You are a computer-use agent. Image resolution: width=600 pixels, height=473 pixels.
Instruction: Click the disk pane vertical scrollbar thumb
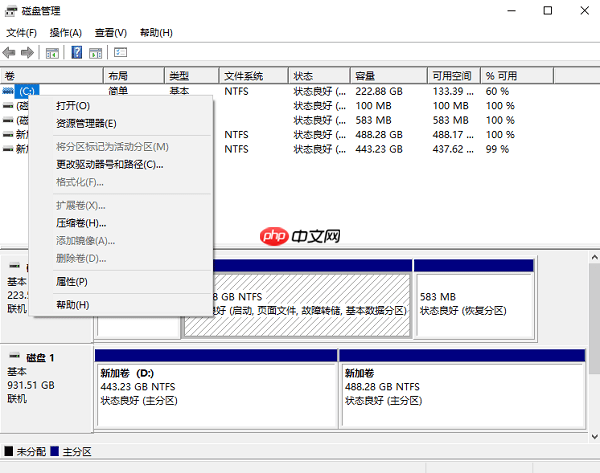click(595, 318)
